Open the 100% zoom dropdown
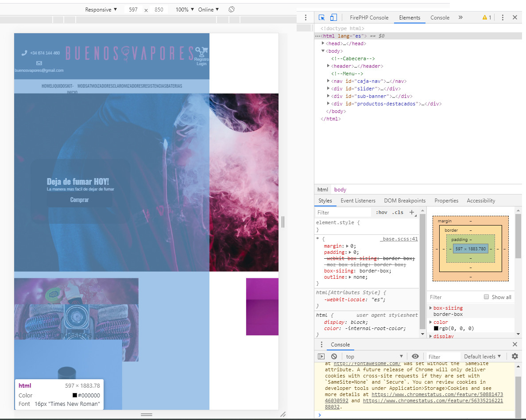The image size is (526, 420). tap(185, 9)
